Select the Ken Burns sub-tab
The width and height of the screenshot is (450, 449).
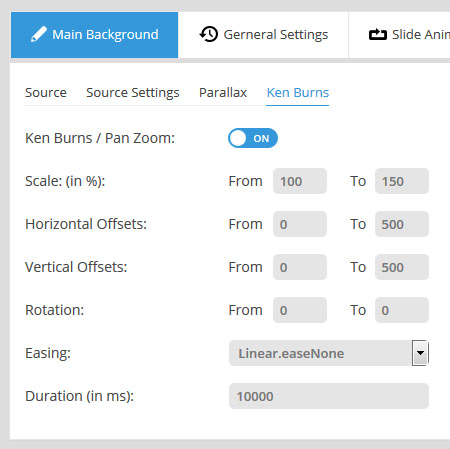[298, 93]
